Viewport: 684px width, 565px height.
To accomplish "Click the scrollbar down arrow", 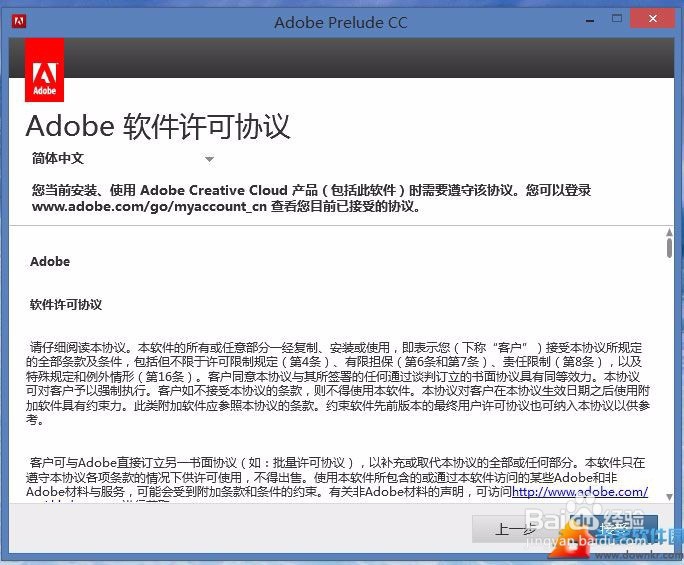I will [670, 497].
